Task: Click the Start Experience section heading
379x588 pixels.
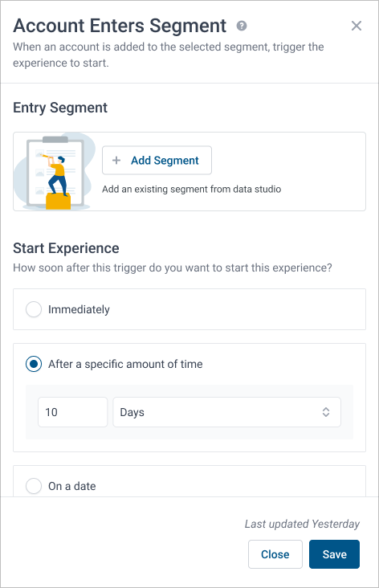Action: click(66, 248)
